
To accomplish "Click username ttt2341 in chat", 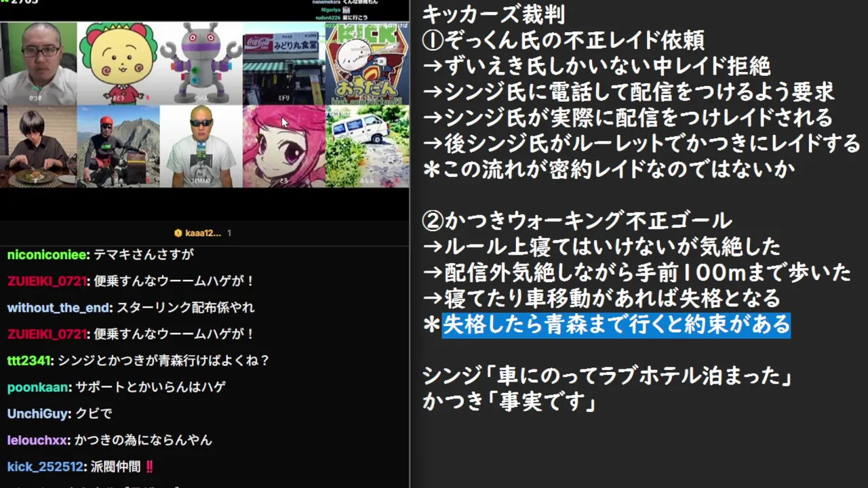I will point(30,361).
